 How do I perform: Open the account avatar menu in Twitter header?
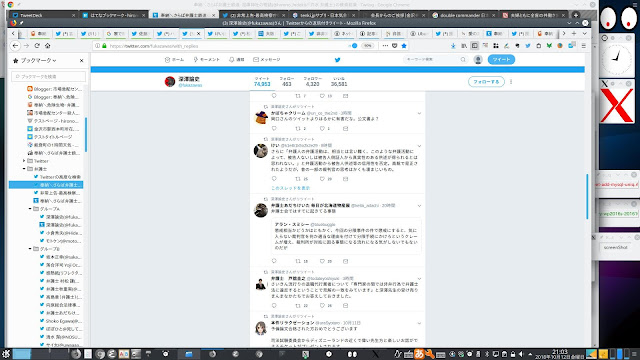coord(478,60)
